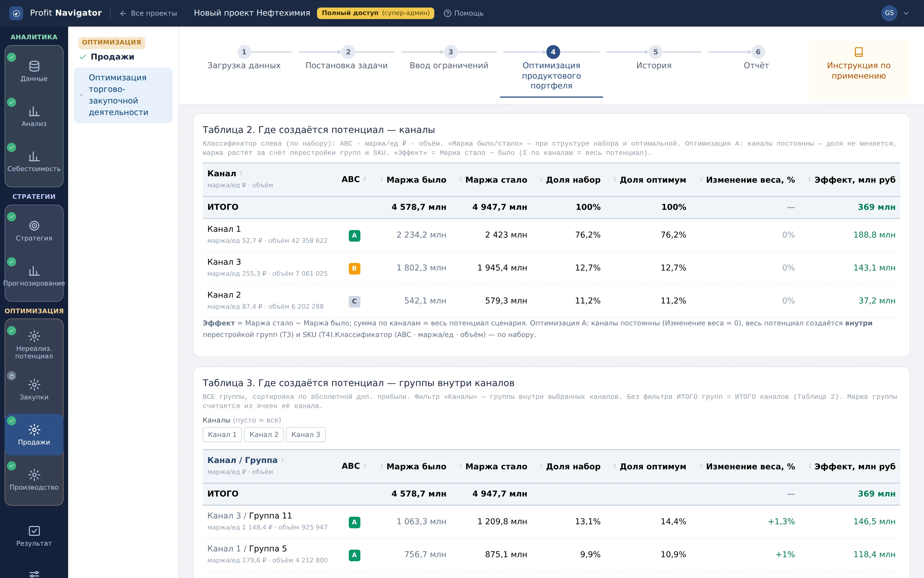Open the Результат sidebar section
924x578 pixels.
[x=34, y=536]
